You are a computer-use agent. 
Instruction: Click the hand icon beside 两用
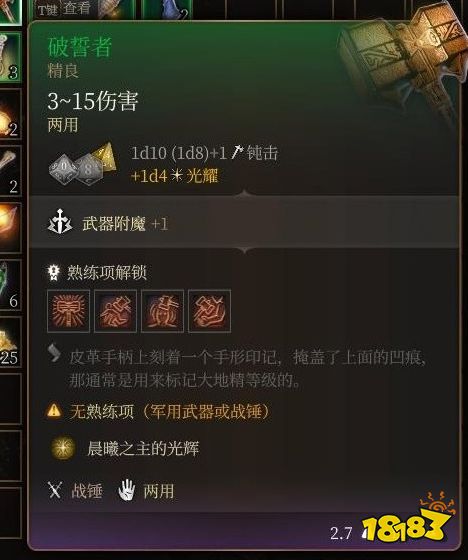(126, 490)
